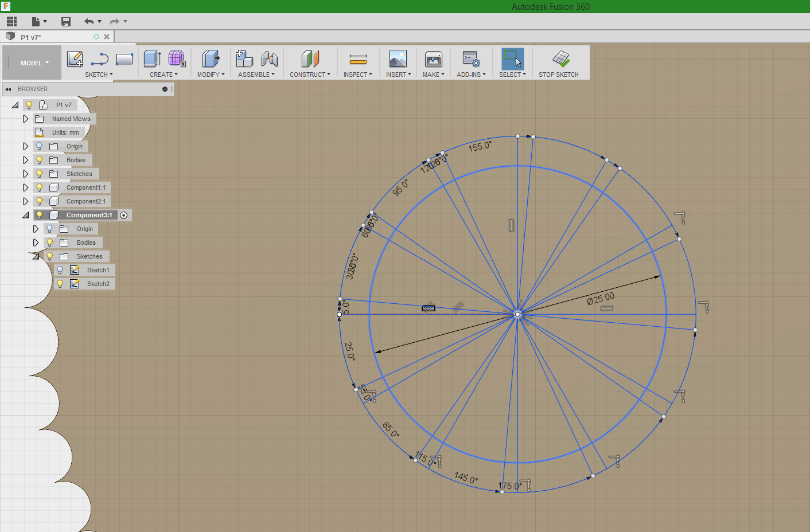Image resolution: width=810 pixels, height=532 pixels.
Task: Click the Undo arrow
Action: click(x=89, y=22)
